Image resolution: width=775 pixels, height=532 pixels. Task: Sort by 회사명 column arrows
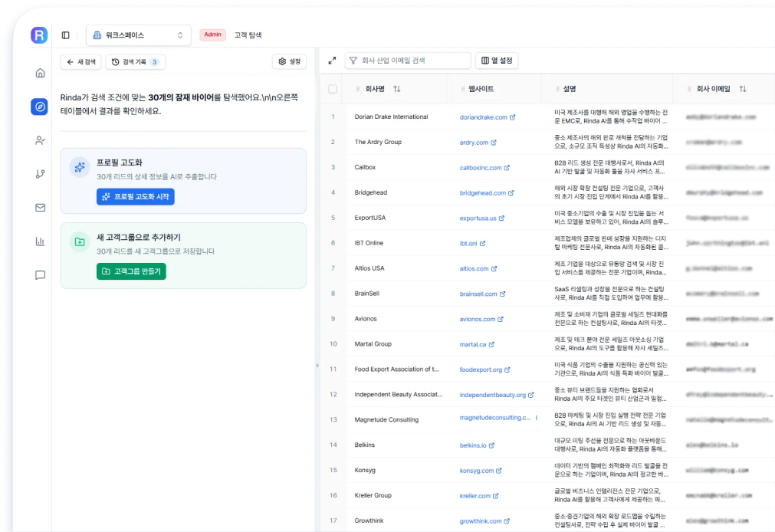tap(396, 89)
